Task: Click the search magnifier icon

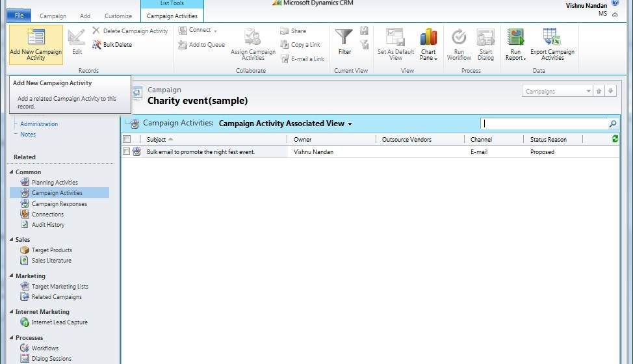Action: pyautogui.click(x=612, y=124)
